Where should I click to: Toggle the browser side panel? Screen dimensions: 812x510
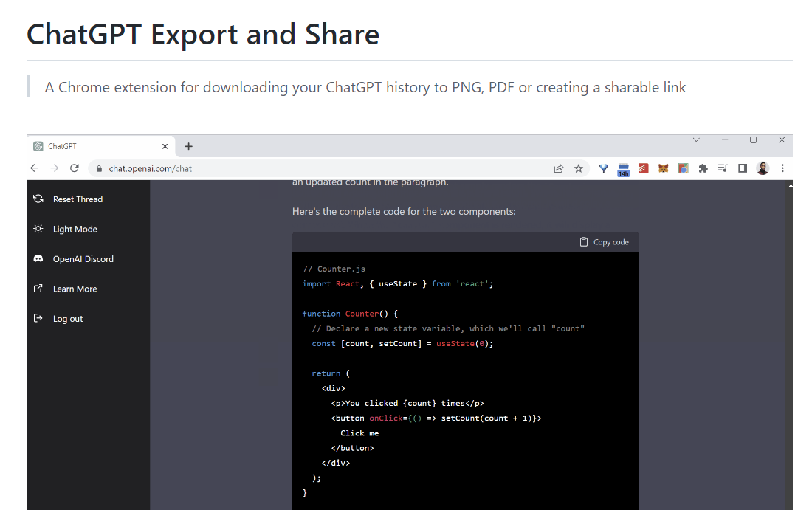click(743, 168)
